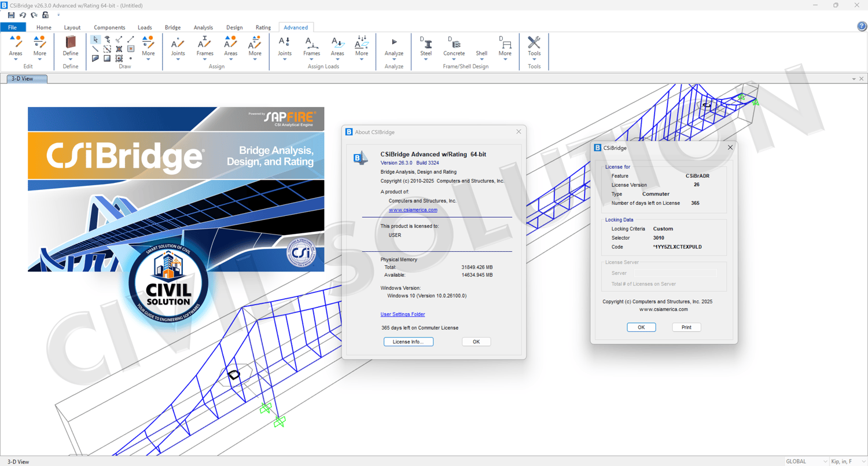Open Assign Frames menu
Image resolution: width=868 pixels, height=466 pixels.
tap(205, 47)
